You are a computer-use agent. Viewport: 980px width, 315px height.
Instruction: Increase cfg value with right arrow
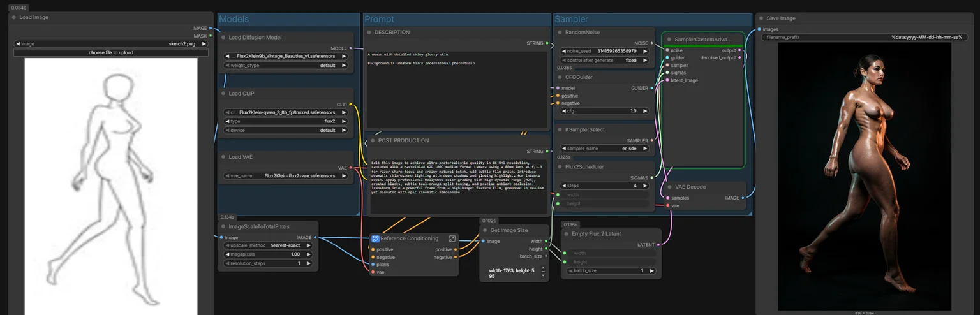[645, 111]
